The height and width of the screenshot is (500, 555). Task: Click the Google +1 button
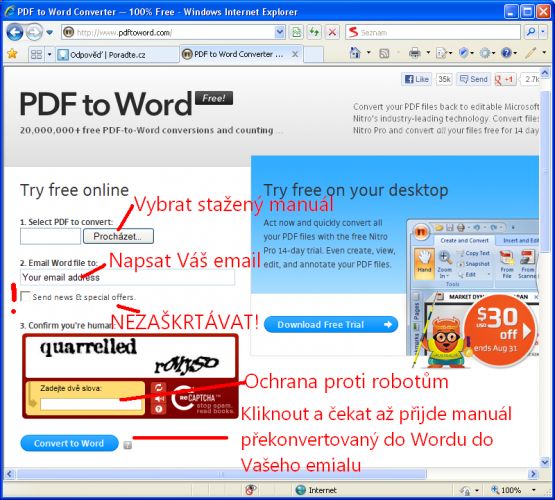click(504, 80)
